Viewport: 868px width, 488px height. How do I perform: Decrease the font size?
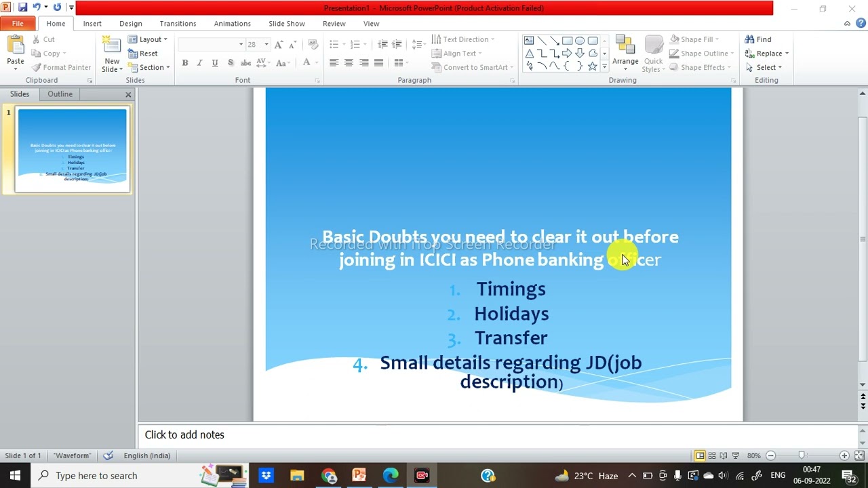pos(294,45)
